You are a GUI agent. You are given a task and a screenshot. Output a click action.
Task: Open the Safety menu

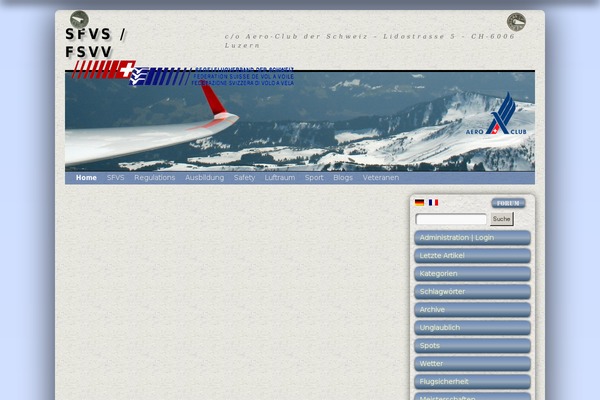click(x=244, y=178)
